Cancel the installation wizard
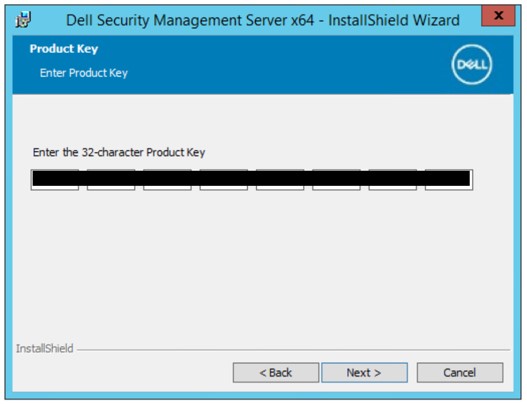527x404 pixels. tap(460, 372)
